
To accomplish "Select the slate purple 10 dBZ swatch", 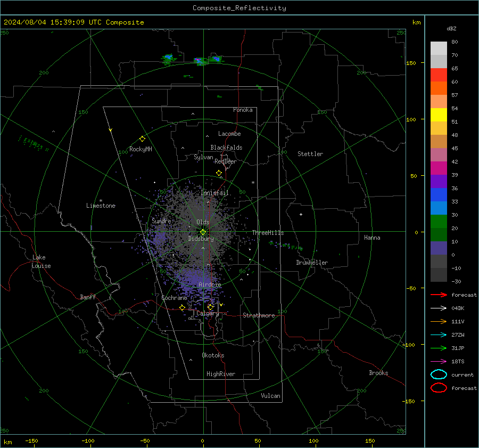I will (439, 248).
